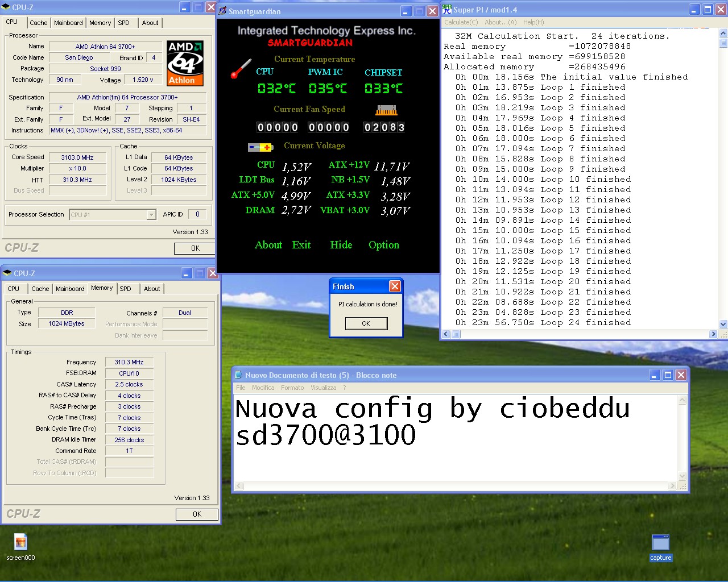Click Blocco note horizontal scrollbar left arrow
Screen dimensions: 728x582
239,486
